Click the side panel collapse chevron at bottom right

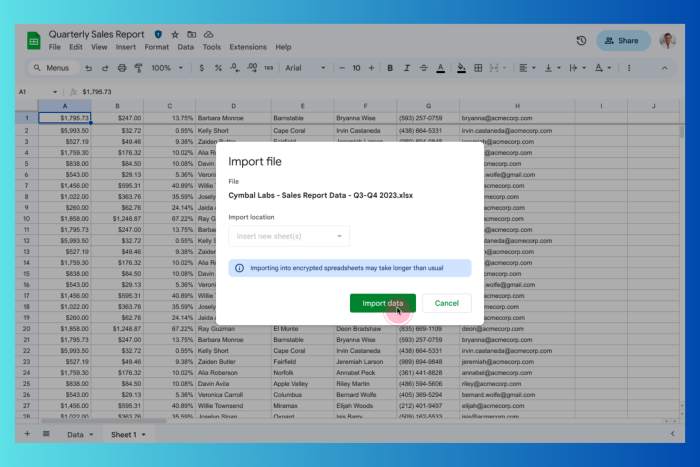(672, 434)
